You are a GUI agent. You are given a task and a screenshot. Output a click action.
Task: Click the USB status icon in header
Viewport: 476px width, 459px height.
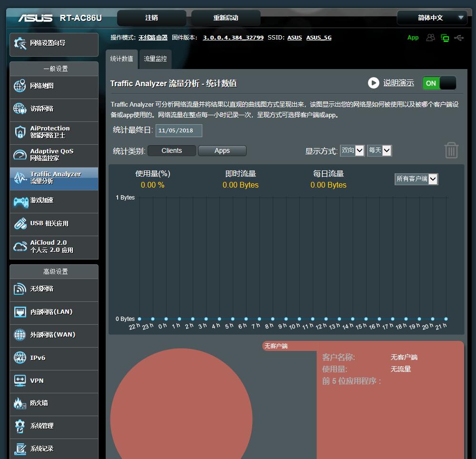459,38
